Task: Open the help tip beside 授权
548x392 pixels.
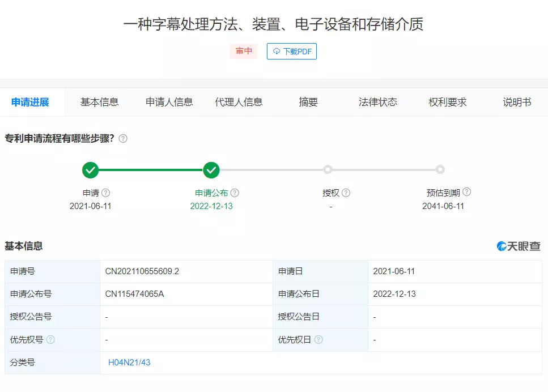Action: (346, 192)
